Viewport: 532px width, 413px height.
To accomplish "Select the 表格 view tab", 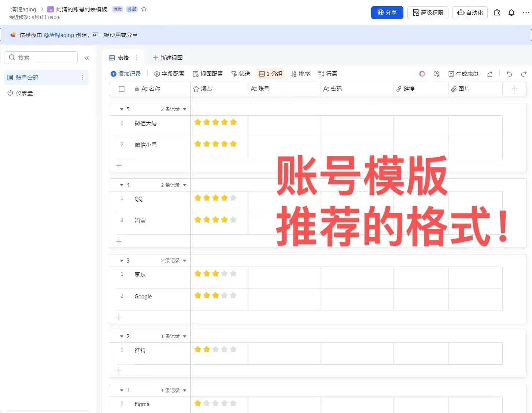I will 119,58.
